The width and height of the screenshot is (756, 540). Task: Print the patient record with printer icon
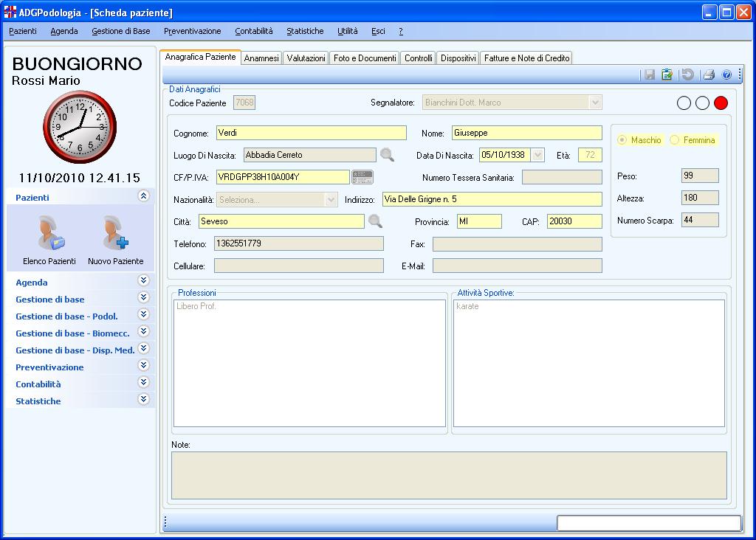(x=709, y=75)
